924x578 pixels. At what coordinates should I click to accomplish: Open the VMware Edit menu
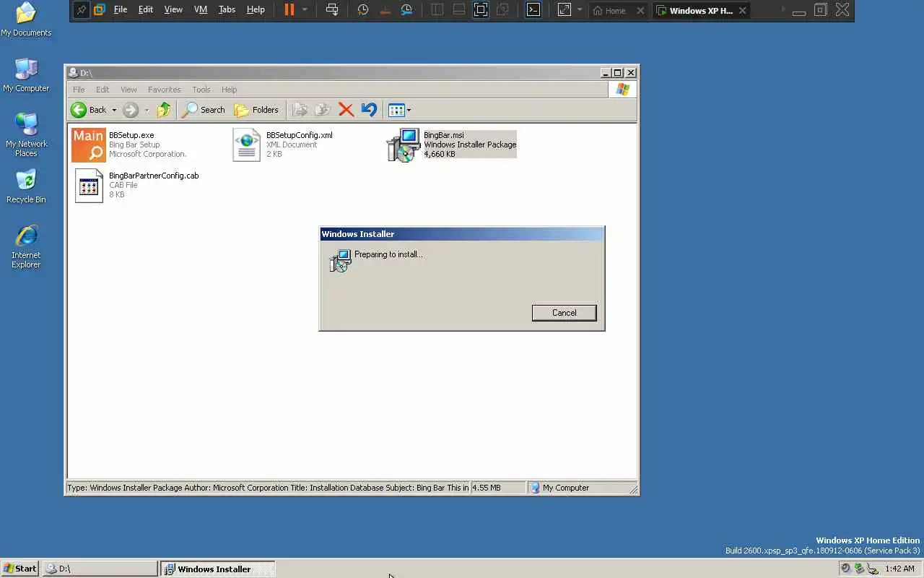tap(146, 10)
